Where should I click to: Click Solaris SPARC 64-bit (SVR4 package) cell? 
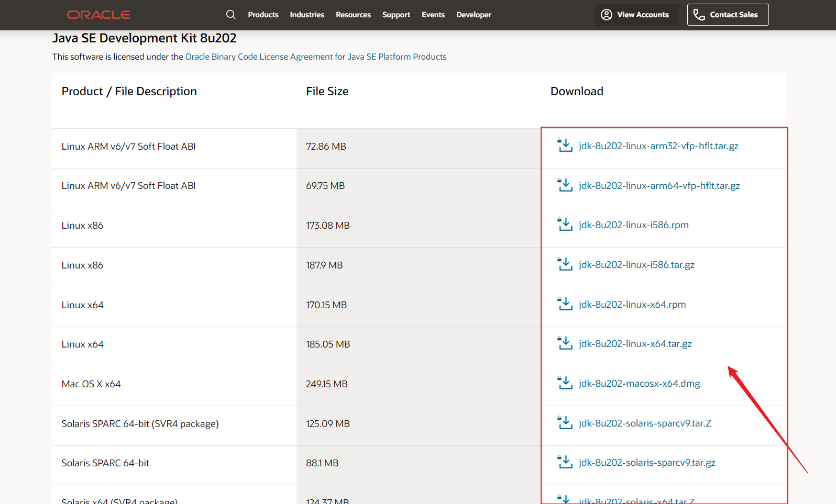tap(174, 426)
